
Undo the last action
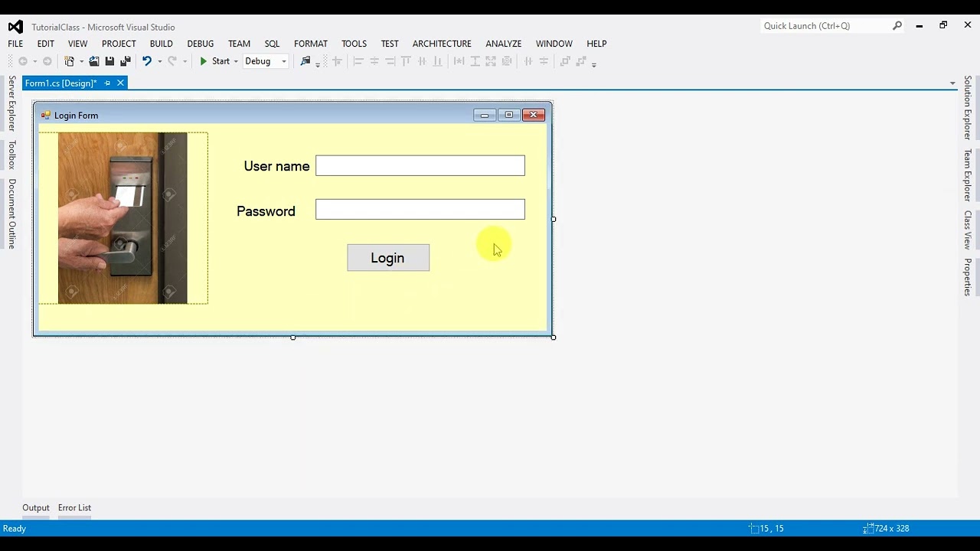(147, 61)
